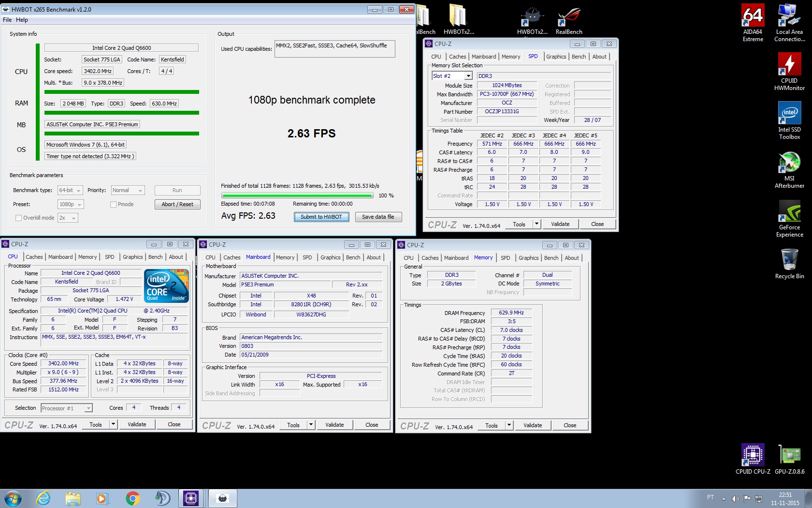
Task: Expand Tools arrow in Mainboard window
Action: (x=311, y=425)
